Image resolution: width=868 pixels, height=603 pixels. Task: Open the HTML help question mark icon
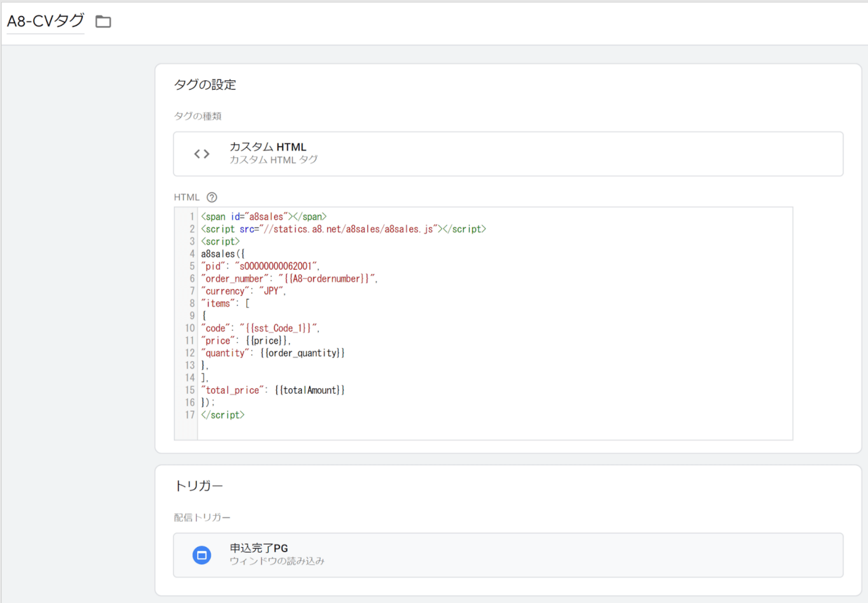click(x=212, y=197)
